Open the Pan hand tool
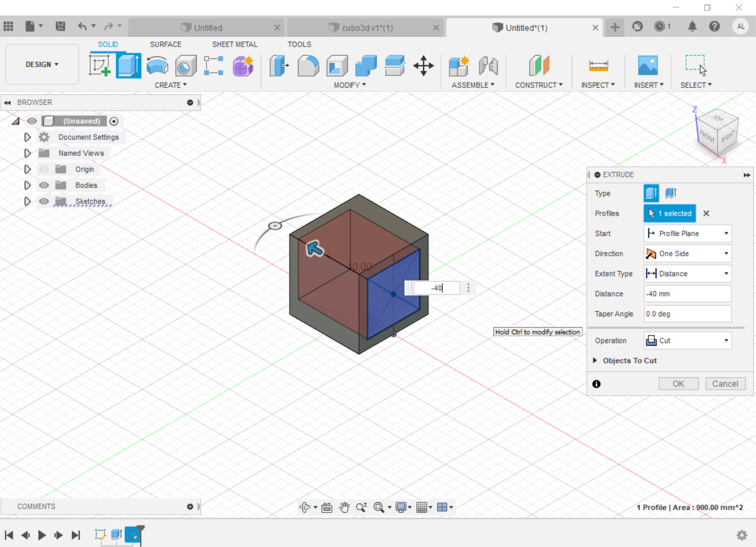The image size is (756, 547). tap(344, 507)
